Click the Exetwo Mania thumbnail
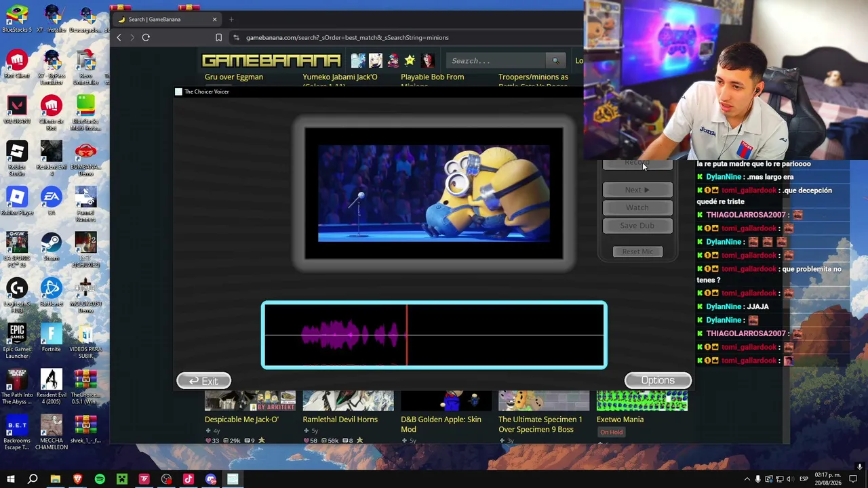The image size is (868, 488). [642, 401]
